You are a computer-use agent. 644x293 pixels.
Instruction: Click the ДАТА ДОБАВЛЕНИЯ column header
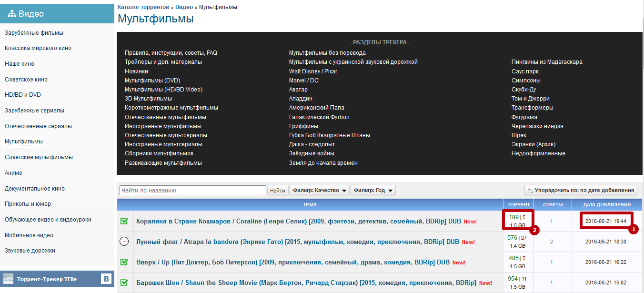[x=607, y=204]
